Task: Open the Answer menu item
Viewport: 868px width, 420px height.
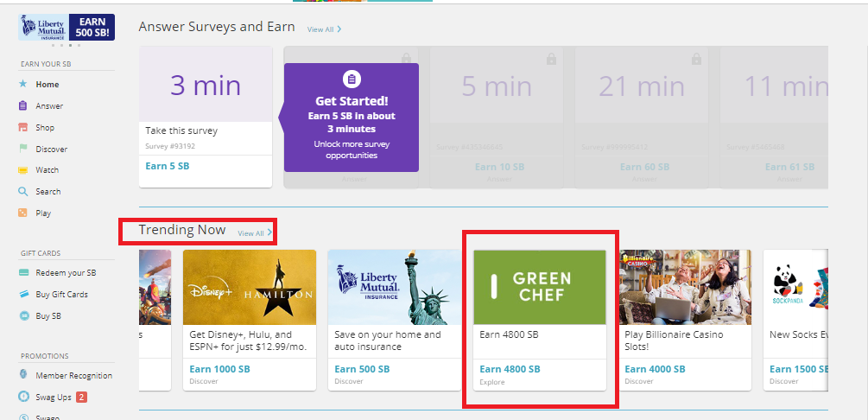Action: (x=49, y=105)
